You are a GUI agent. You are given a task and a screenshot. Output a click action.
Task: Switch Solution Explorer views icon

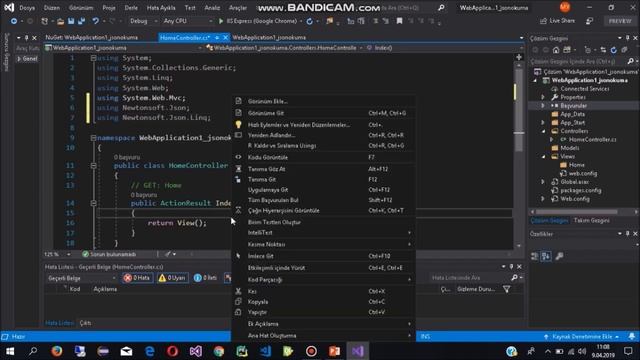click(x=567, y=50)
